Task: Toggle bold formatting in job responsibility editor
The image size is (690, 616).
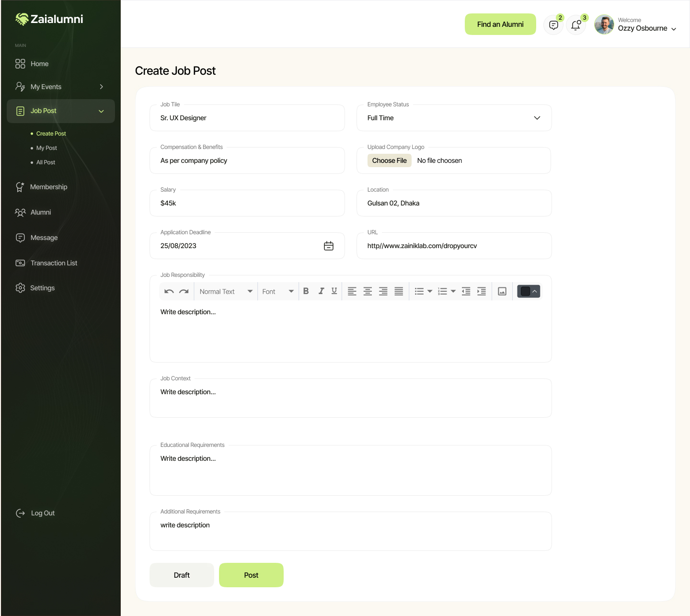Action: (x=306, y=291)
